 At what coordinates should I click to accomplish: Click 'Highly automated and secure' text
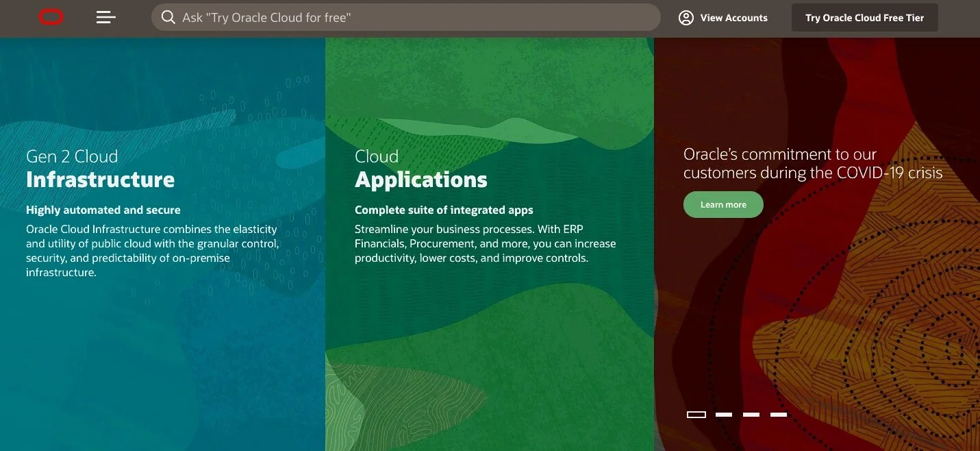(x=103, y=210)
